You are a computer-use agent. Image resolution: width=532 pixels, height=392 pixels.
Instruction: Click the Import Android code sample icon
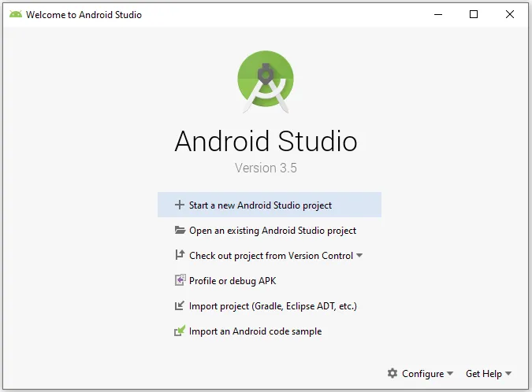tap(180, 331)
